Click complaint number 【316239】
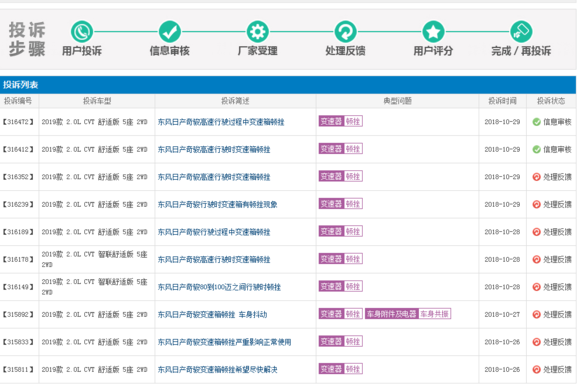 coord(18,204)
